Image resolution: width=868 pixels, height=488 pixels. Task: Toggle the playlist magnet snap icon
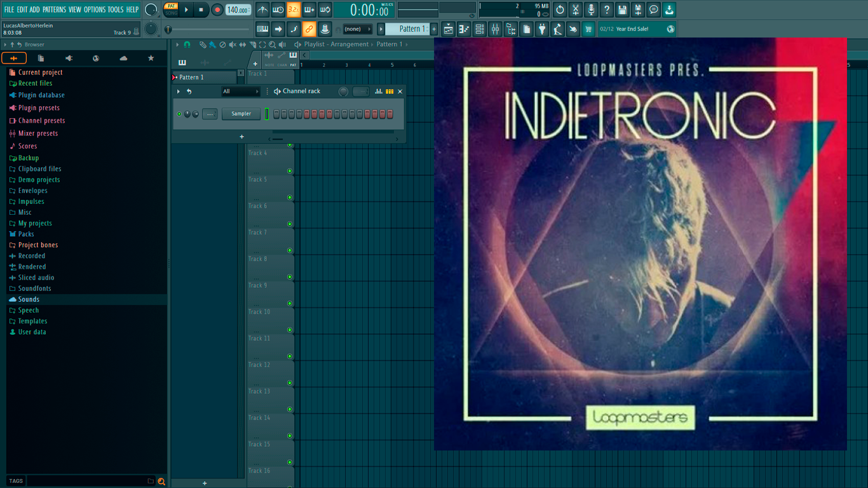coord(187,44)
